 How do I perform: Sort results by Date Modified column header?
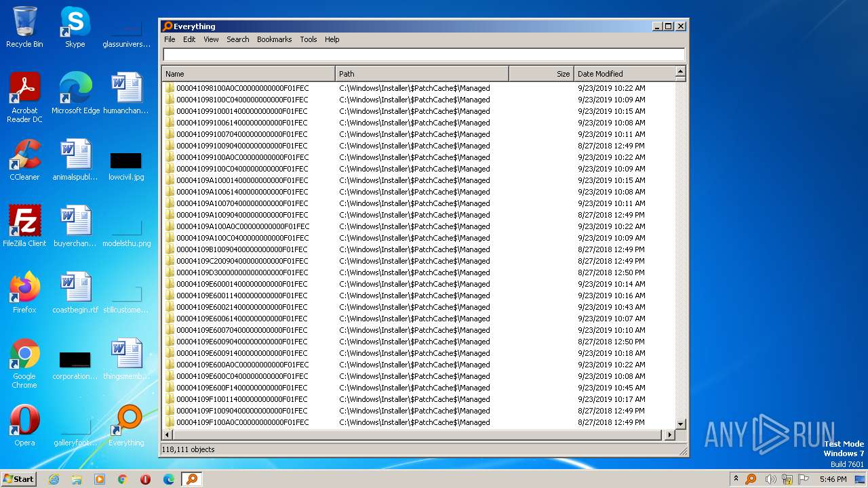point(624,74)
